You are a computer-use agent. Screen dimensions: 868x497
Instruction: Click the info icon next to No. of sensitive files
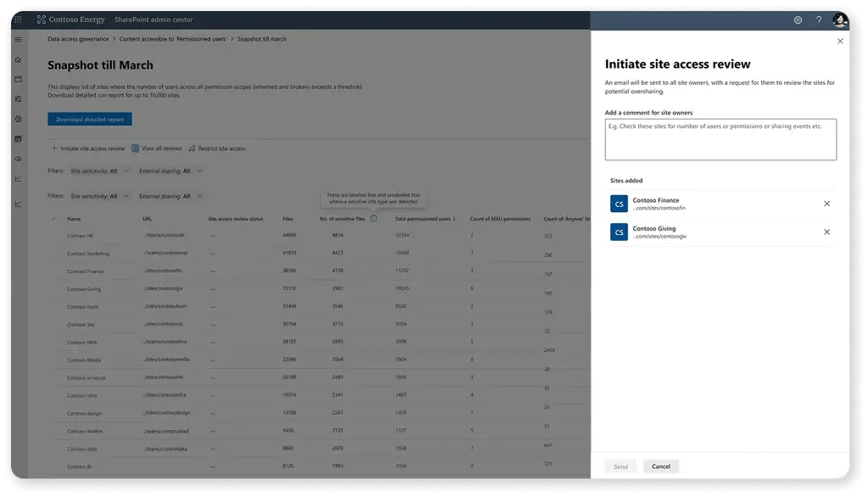[x=374, y=219]
